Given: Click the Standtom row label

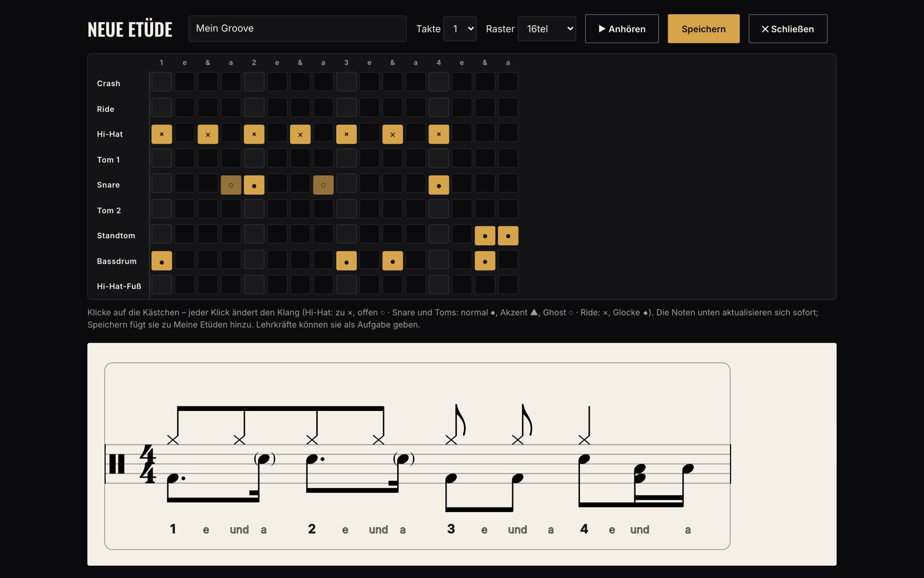Looking at the screenshot, I should coord(116,236).
